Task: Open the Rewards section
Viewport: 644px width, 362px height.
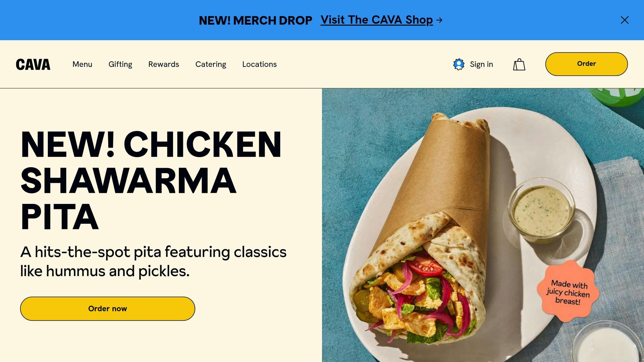Action: [164, 64]
